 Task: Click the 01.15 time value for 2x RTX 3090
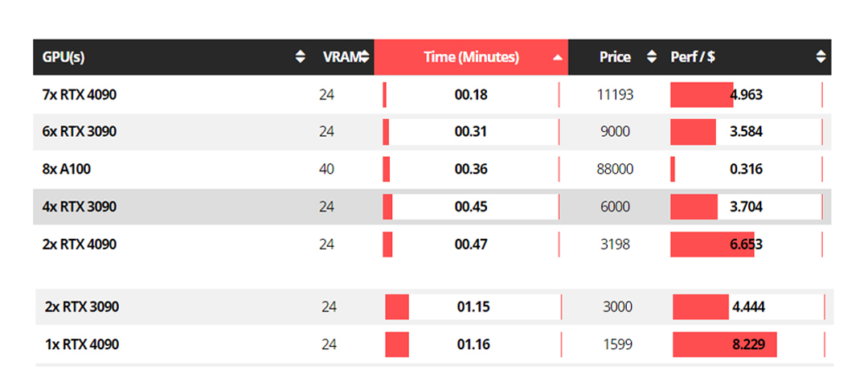[x=473, y=307]
